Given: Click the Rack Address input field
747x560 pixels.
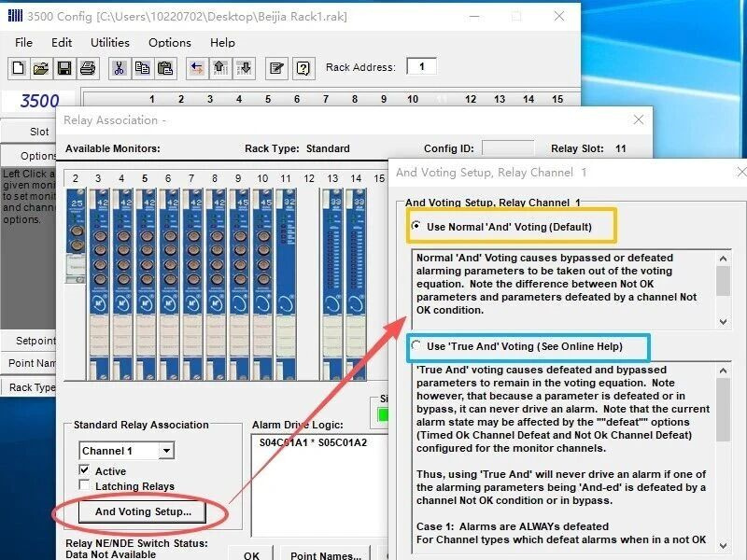Looking at the screenshot, I should (421, 66).
